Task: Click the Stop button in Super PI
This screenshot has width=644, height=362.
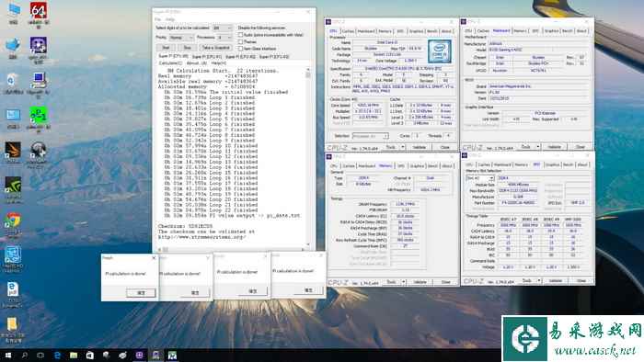Action: pyautogui.click(x=188, y=48)
